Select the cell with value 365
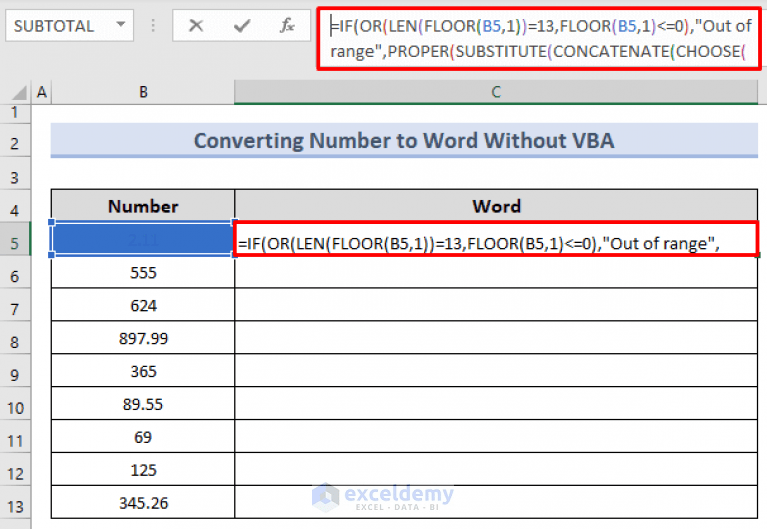The height and width of the screenshot is (529, 767). tap(143, 371)
